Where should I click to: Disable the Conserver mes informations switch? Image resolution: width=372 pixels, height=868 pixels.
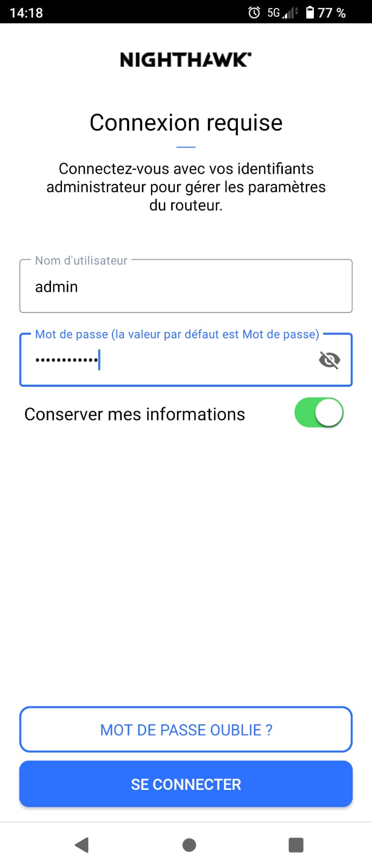(319, 413)
